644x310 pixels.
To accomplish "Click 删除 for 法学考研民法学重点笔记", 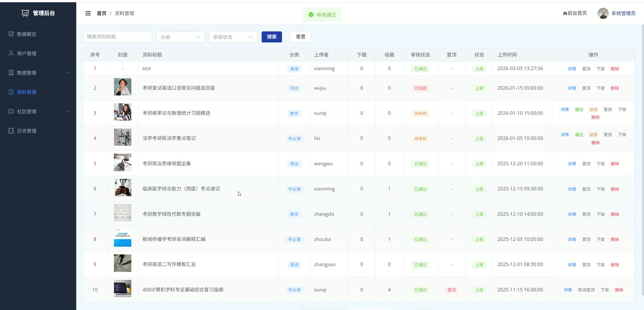I will coord(595,142).
